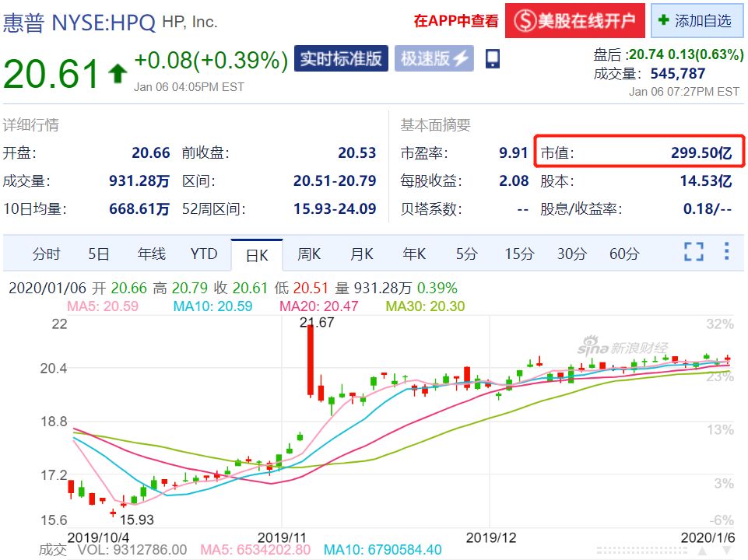
Task: Click the 52周区间 value 15.93-24.09
Action: pos(335,208)
